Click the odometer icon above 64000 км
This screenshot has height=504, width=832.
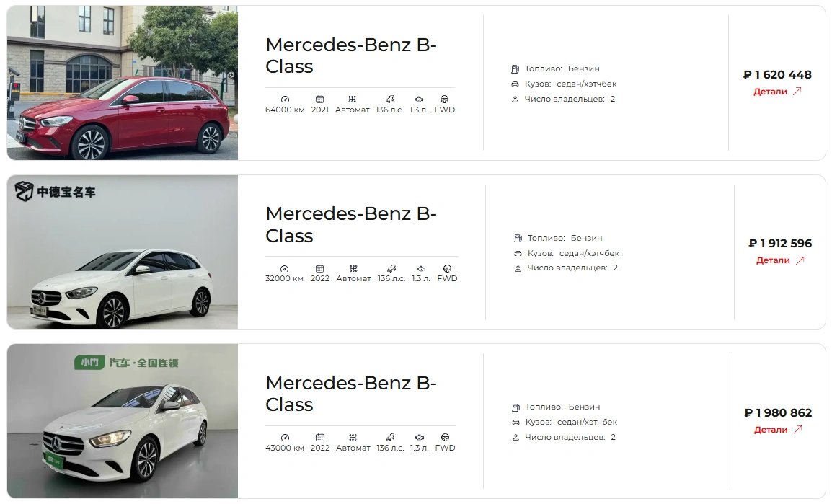click(x=285, y=100)
